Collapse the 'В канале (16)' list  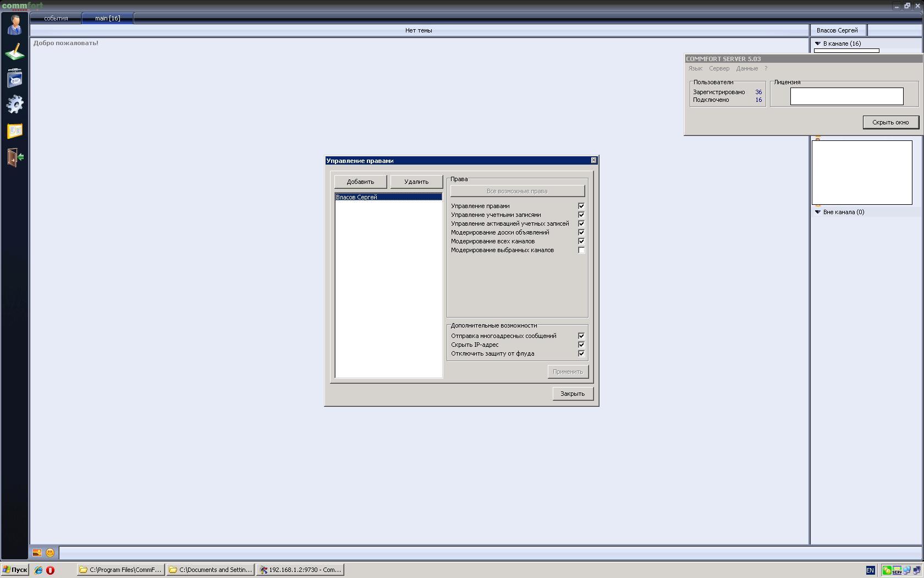tap(818, 43)
